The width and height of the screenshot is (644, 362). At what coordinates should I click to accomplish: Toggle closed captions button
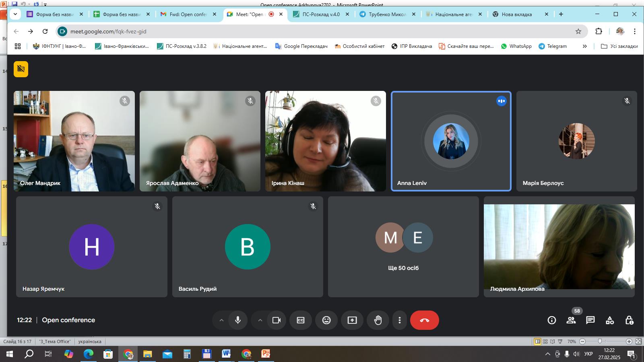point(301,320)
